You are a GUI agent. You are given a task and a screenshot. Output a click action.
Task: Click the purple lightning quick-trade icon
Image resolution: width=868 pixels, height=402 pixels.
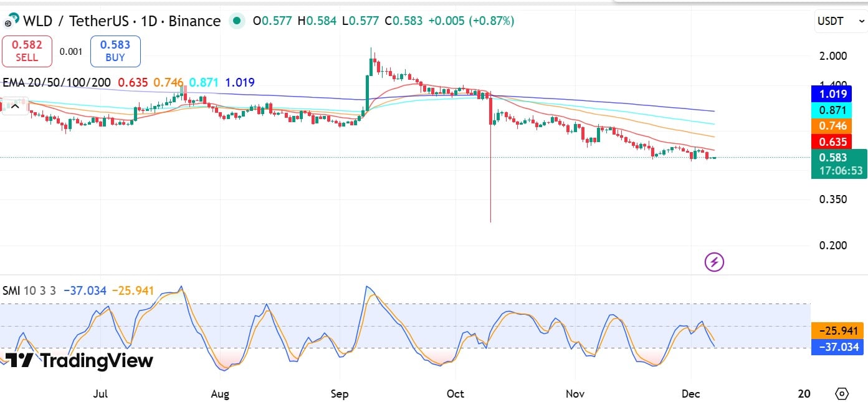tap(713, 262)
